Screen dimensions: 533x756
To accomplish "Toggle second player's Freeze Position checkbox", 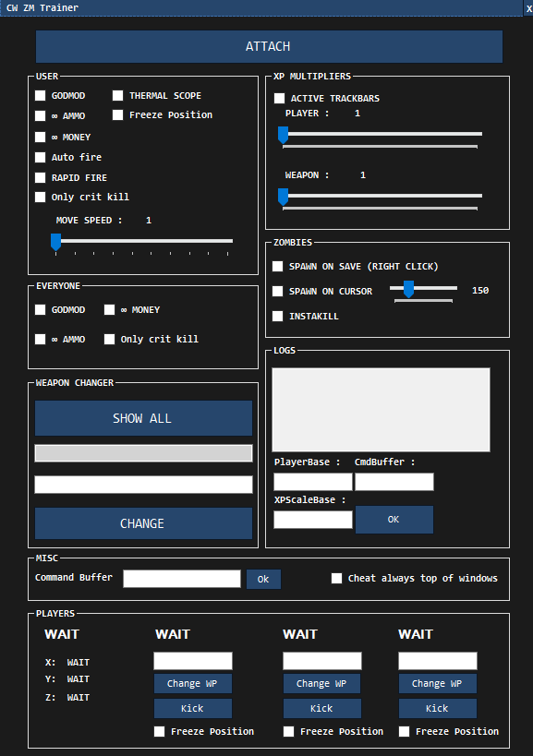I will click(x=159, y=731).
